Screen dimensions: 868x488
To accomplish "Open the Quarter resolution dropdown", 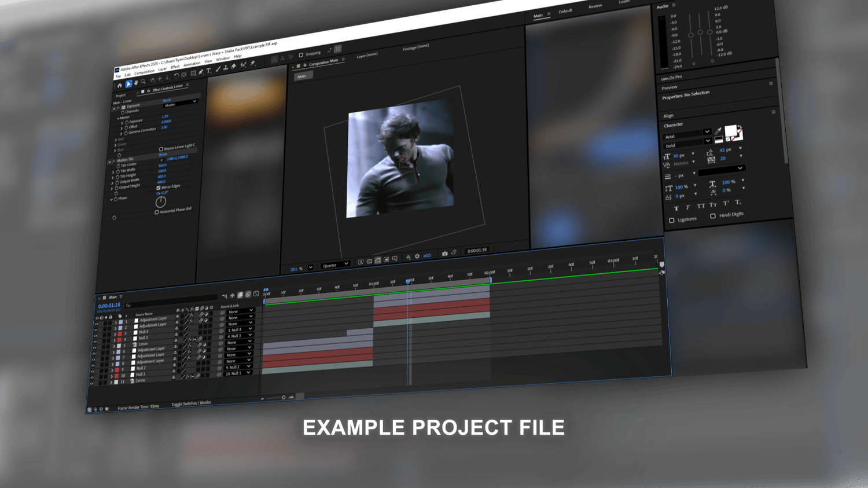I will click(x=336, y=265).
